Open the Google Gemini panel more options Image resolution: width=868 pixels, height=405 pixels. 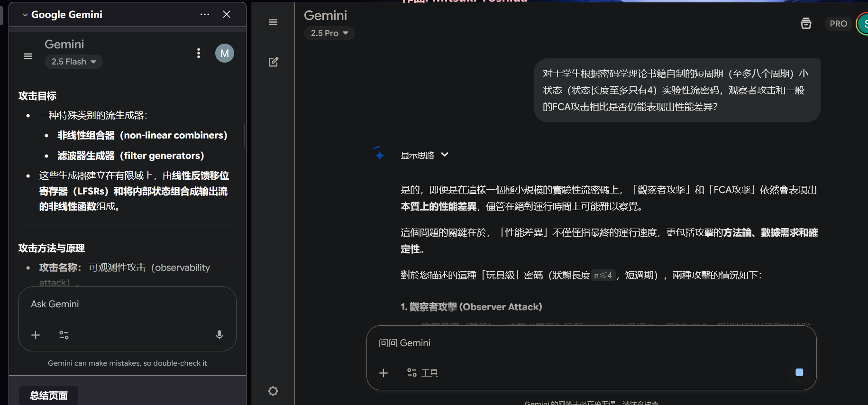(x=205, y=15)
